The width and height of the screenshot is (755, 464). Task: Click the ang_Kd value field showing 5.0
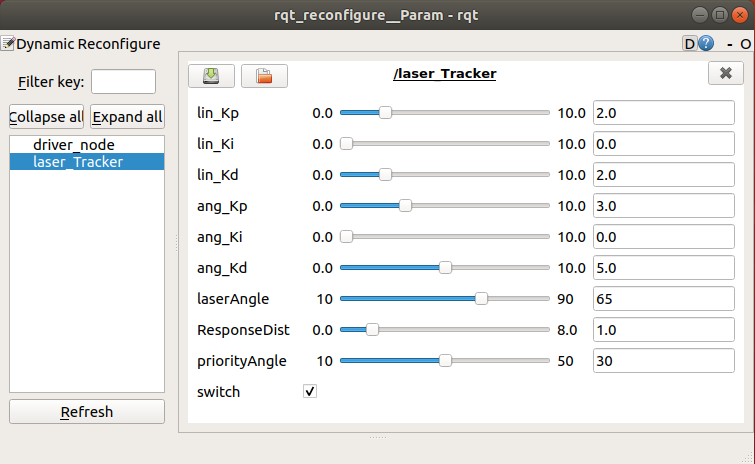(664, 268)
